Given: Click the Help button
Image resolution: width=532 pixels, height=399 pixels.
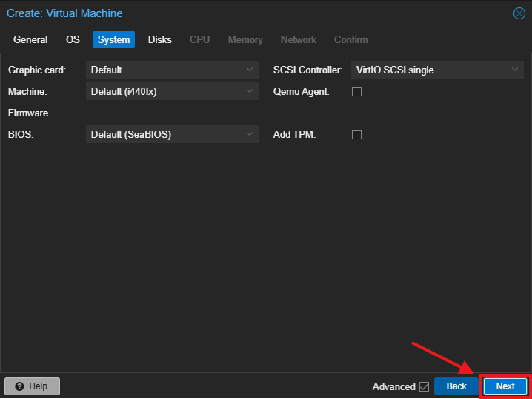Looking at the screenshot, I should pos(33,386).
